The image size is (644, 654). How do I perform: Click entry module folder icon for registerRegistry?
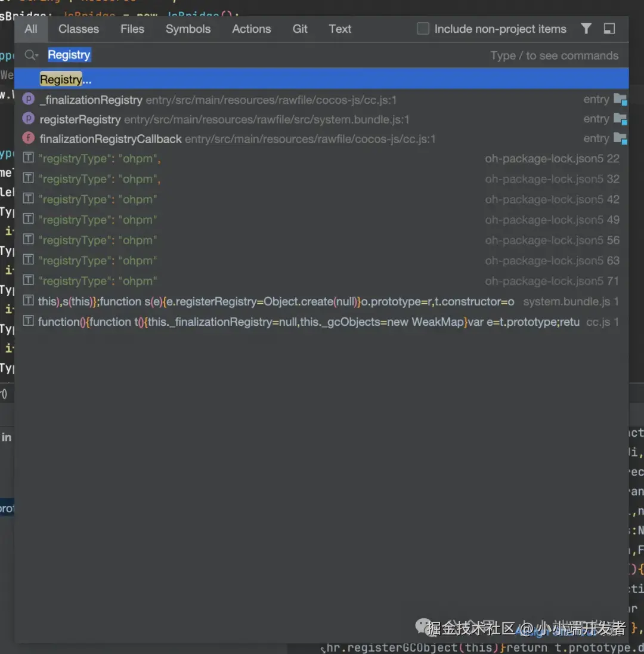click(620, 119)
